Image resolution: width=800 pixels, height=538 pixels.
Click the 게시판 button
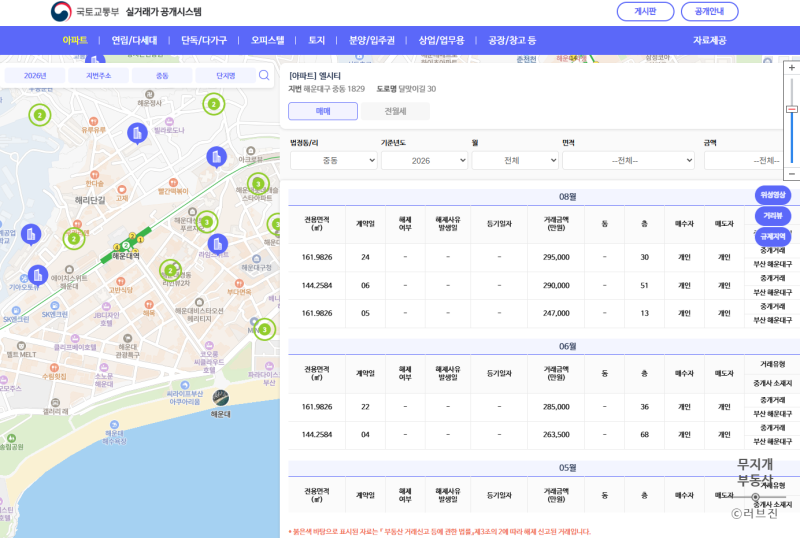click(645, 11)
